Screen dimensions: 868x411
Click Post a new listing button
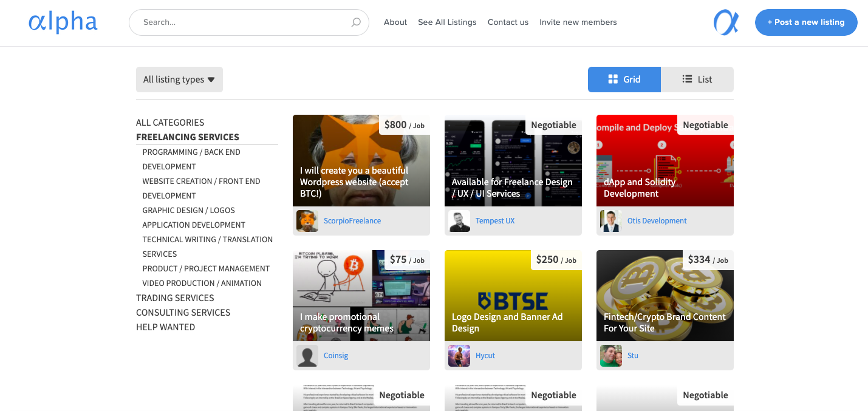(806, 22)
